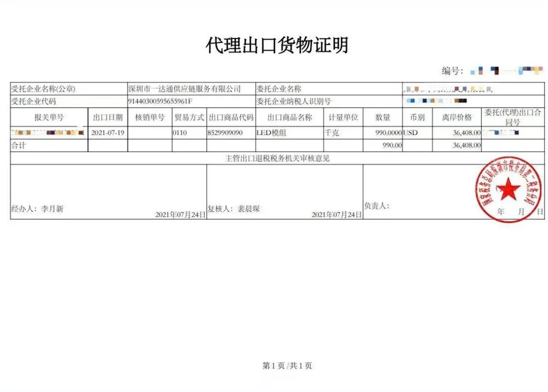Click the 出口商品名称 column header
This screenshot has width=548, height=392.
tap(290, 117)
